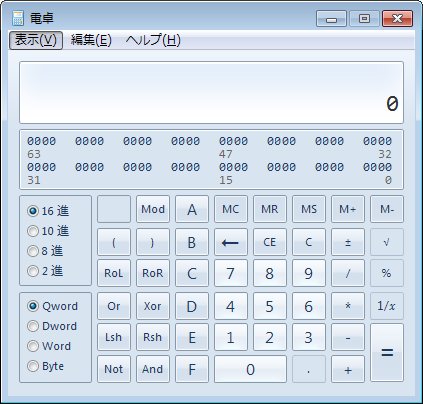The width and height of the screenshot is (423, 404).
Task: Click the Rsh right shift button
Action: 153,337
